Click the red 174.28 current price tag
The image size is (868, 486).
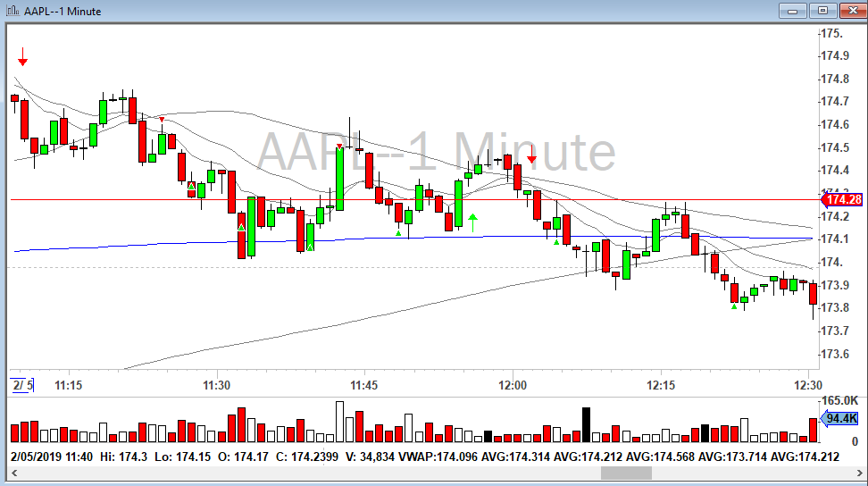[x=845, y=199]
